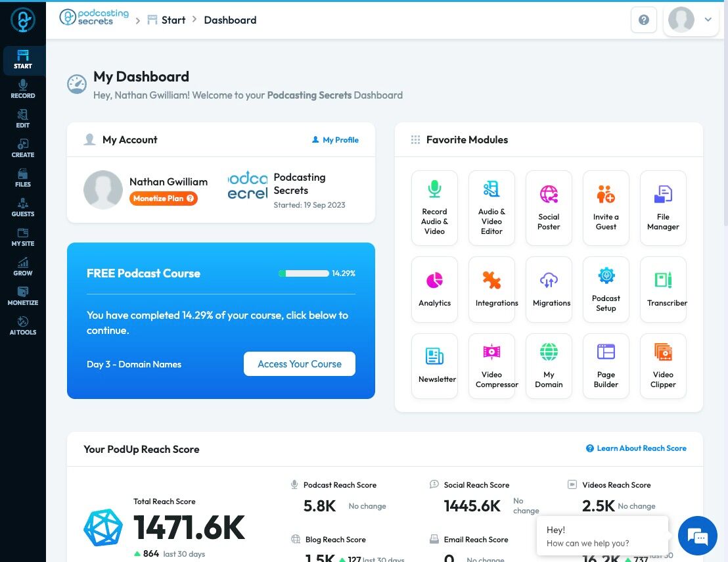
Task: Click the Dashboard breadcrumb
Action: (x=230, y=20)
